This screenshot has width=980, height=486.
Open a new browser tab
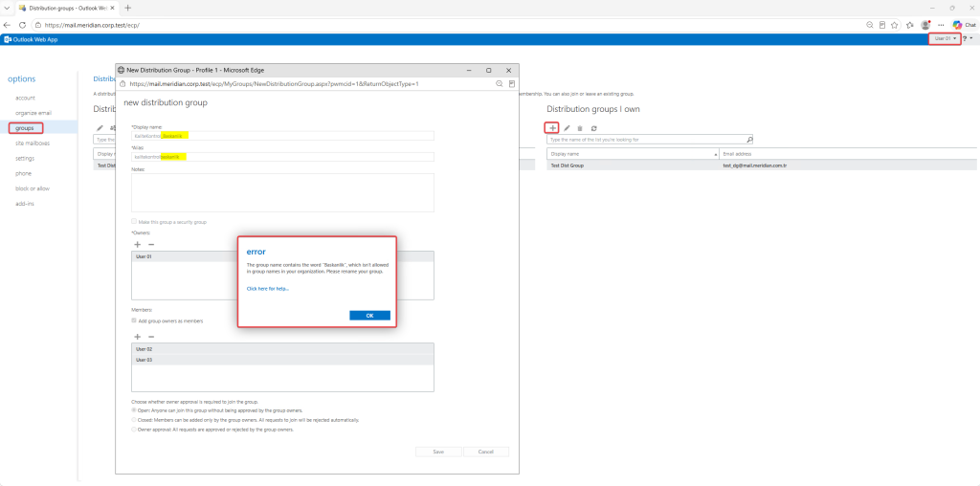click(x=128, y=8)
